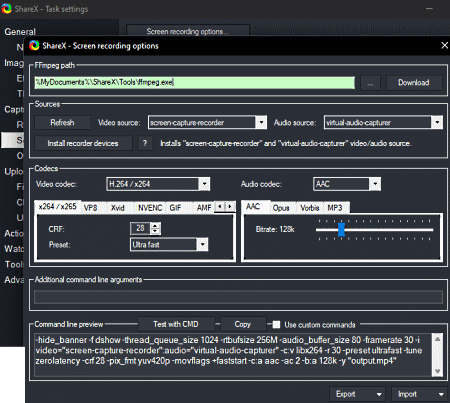
Task: Select the x264 / x265 tab
Action: point(58,207)
